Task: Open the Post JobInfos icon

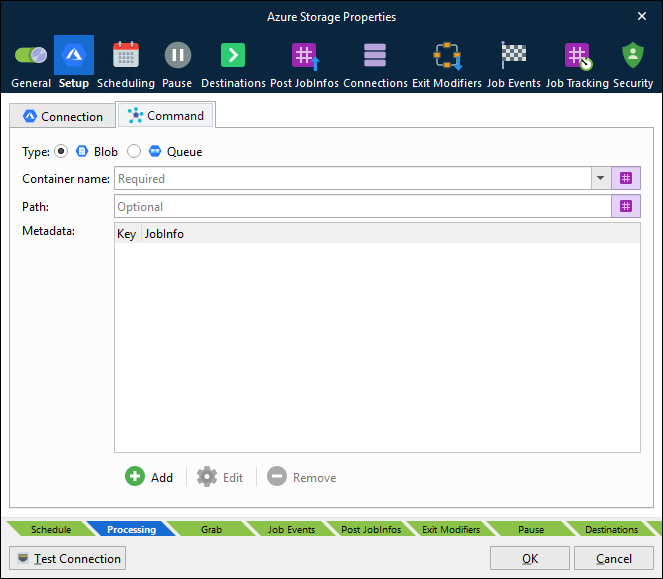Action: tap(305, 56)
